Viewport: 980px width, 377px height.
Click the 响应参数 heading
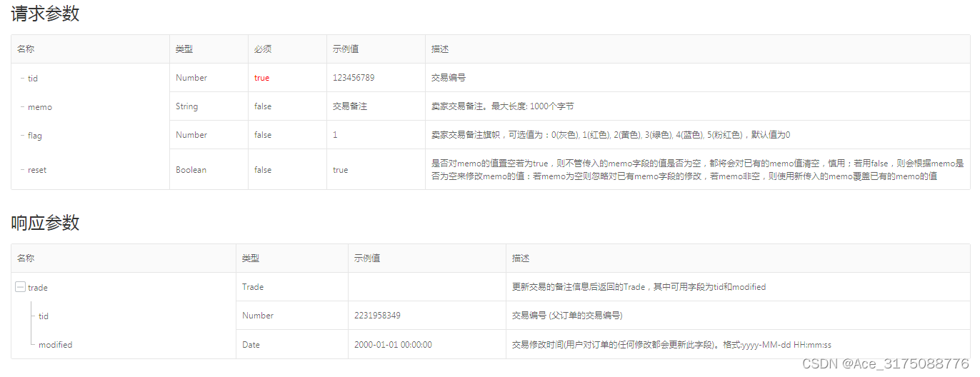pyautogui.click(x=45, y=223)
